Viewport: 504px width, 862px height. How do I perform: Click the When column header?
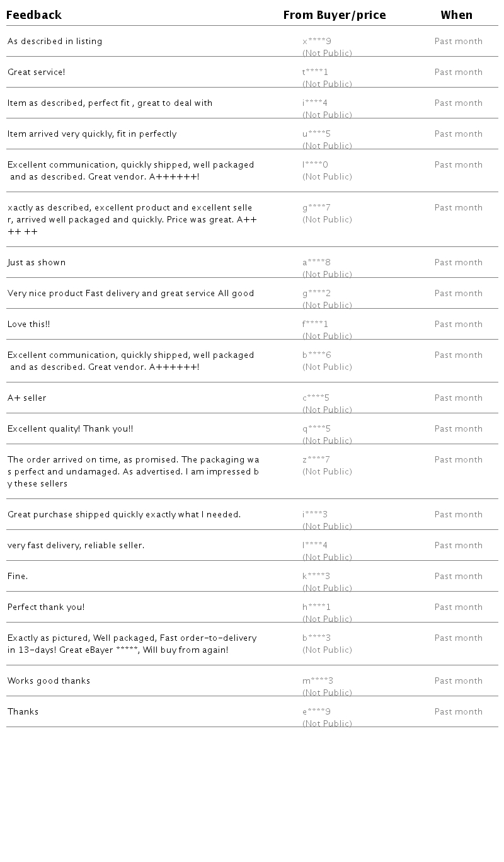tap(456, 15)
